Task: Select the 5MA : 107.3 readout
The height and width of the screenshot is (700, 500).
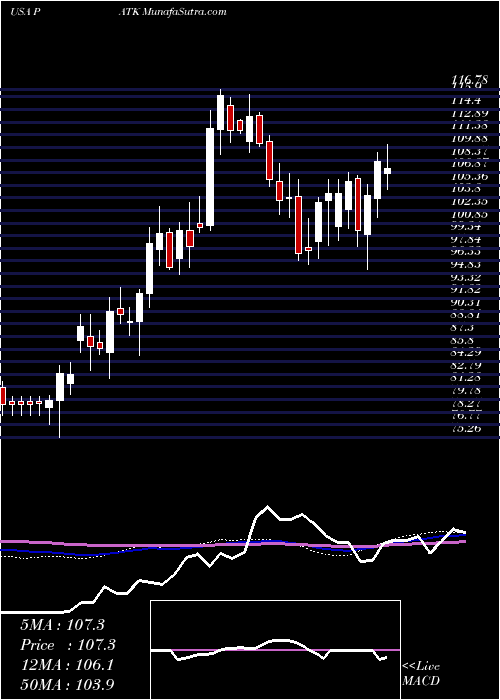Action: [62, 625]
